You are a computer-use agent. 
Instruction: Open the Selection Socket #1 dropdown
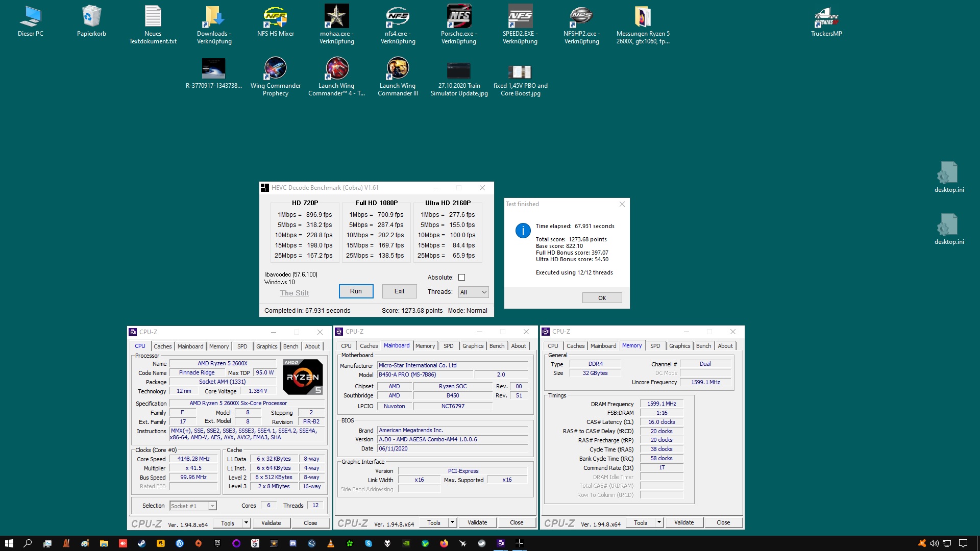tap(193, 506)
